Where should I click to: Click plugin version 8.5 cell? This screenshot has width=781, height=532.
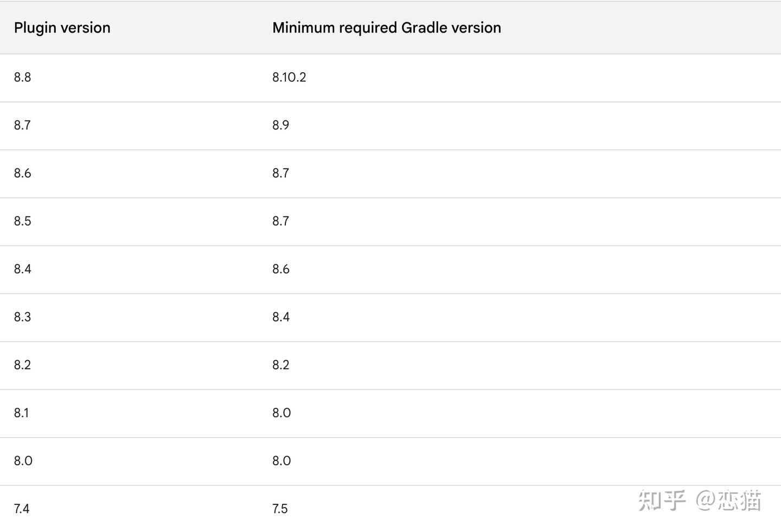click(x=22, y=221)
